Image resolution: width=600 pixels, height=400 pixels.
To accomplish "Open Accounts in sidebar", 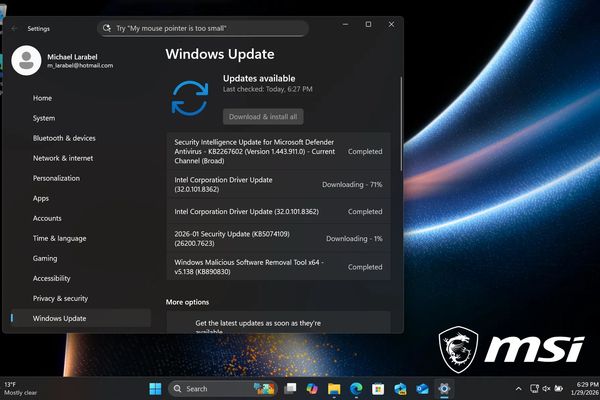I will (x=47, y=218).
